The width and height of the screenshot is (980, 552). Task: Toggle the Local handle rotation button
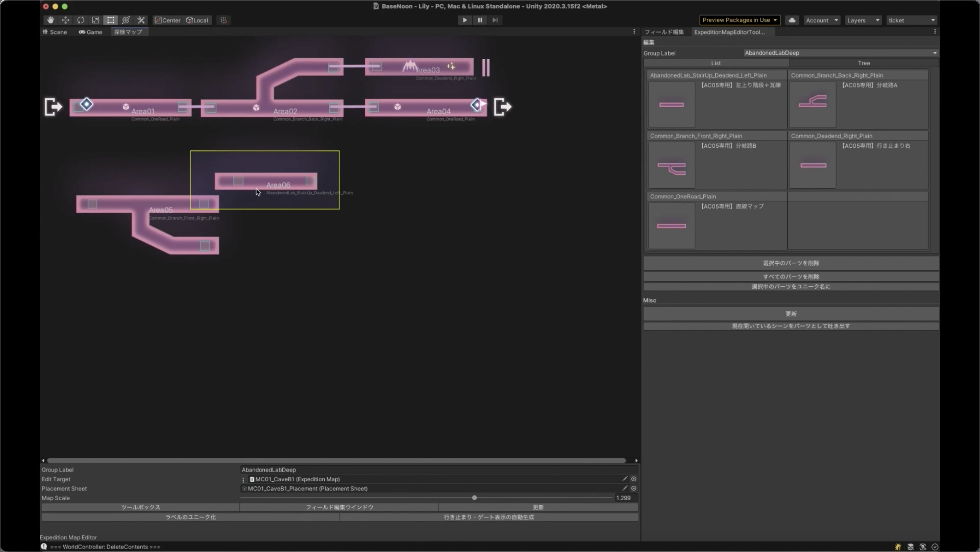197,20
